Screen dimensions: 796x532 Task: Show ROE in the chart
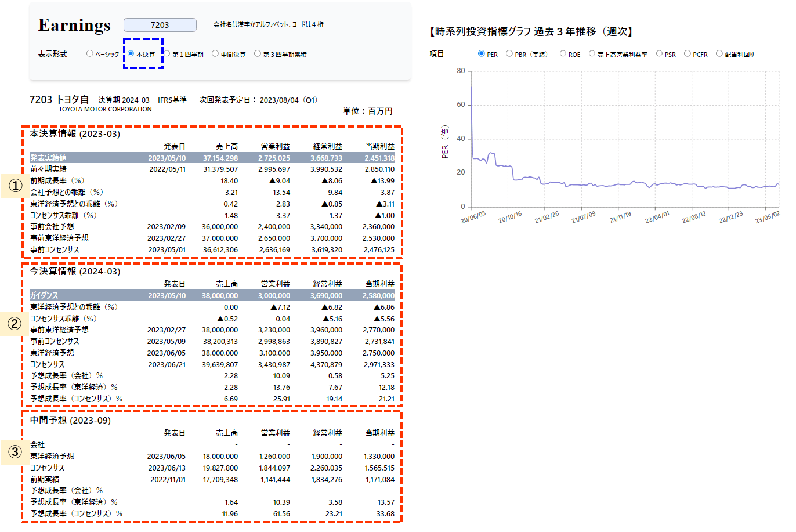tap(563, 54)
